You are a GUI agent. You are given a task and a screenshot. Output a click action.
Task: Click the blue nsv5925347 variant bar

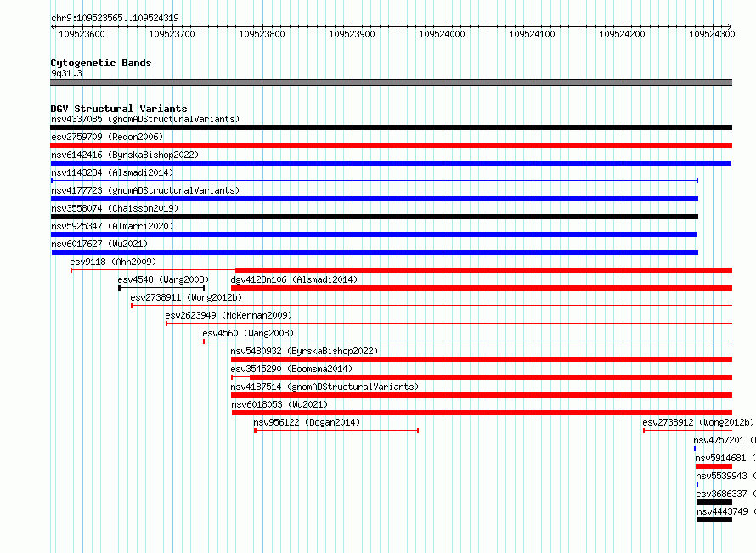(x=374, y=234)
